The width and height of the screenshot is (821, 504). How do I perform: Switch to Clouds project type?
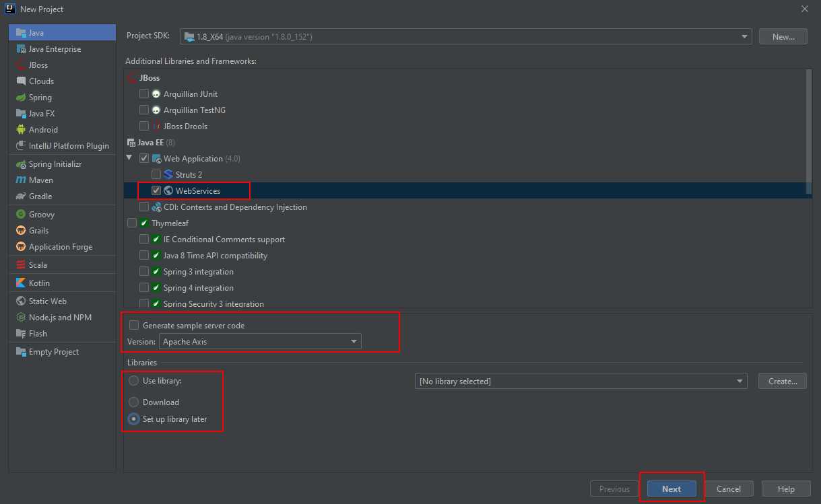point(62,81)
